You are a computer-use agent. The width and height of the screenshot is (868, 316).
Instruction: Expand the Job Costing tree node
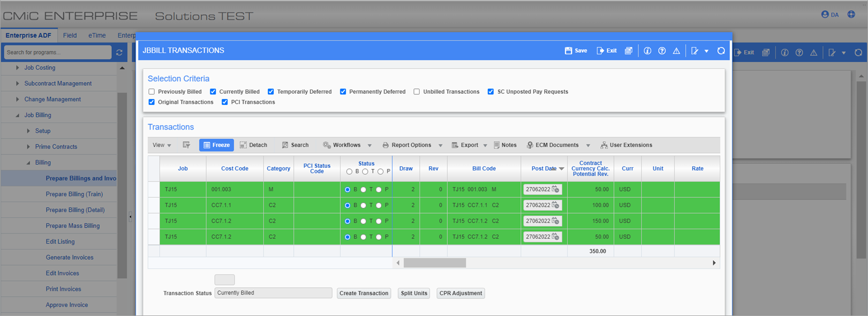click(x=18, y=68)
